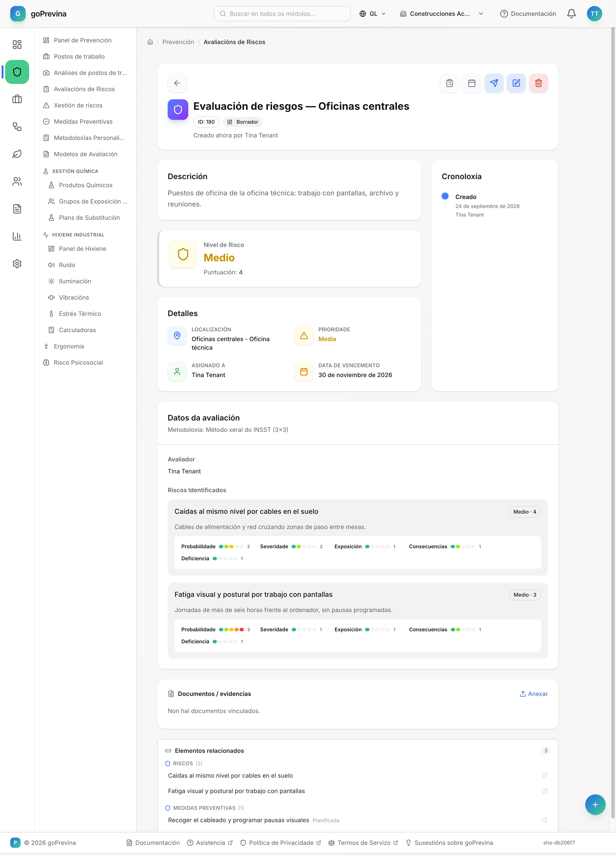The width and height of the screenshot is (616, 856).
Task: Click the clipboard action icon in the evaluation header
Action: [x=449, y=83]
